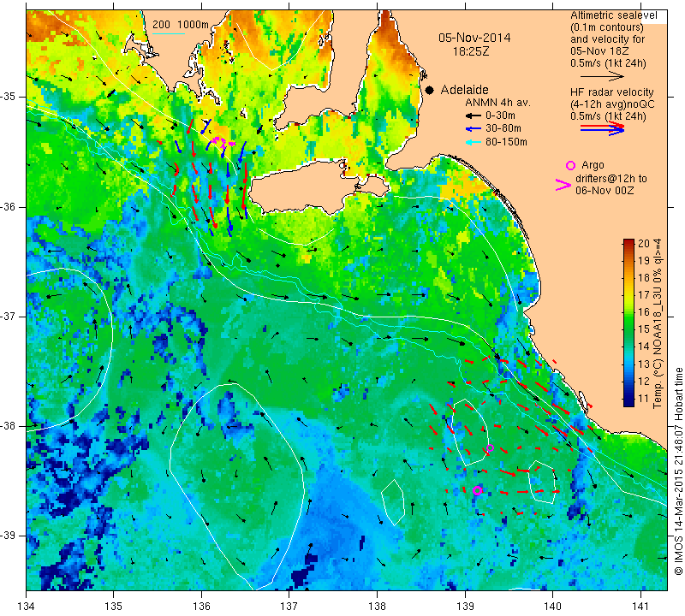The image size is (685, 616).
Task: Click the 'ANMN 4h av.' legend heading
Action: [x=497, y=103]
